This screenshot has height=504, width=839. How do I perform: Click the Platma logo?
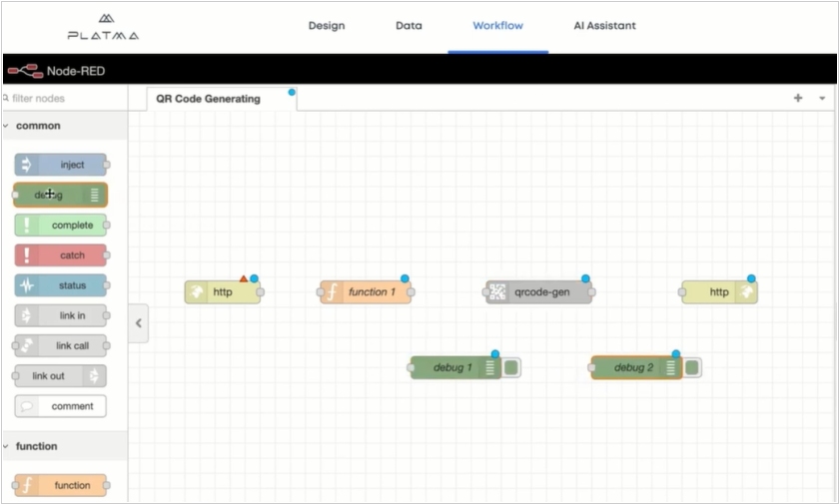[x=103, y=27]
